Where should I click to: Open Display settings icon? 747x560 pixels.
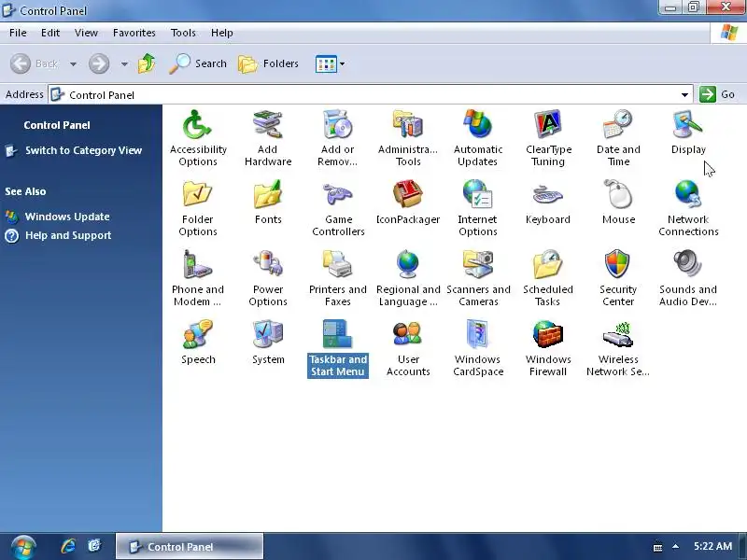tap(688, 132)
